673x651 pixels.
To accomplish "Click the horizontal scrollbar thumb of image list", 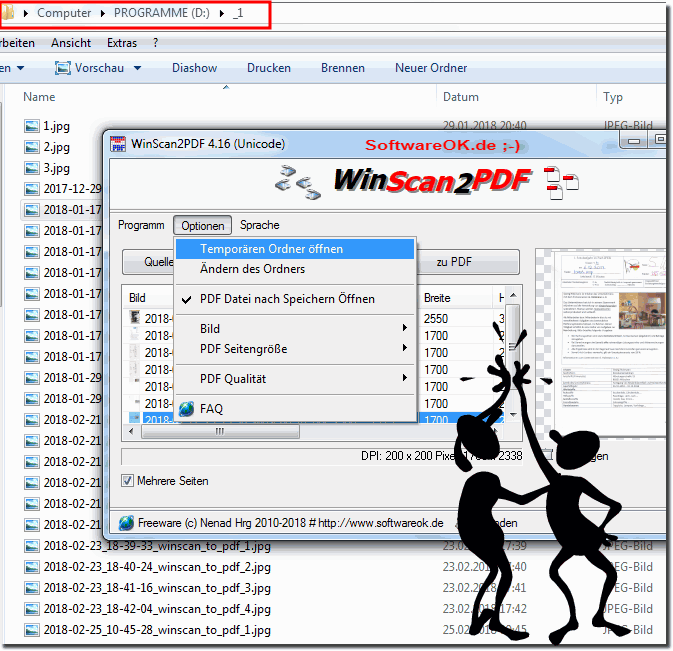I will 220,431.
